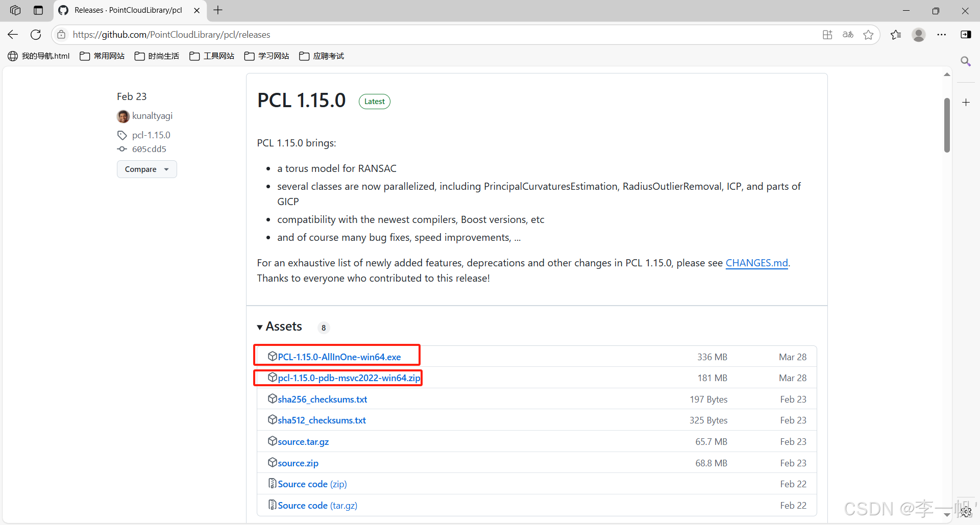Image resolution: width=980 pixels, height=525 pixels.
Task: Download sha512_checksums.txt
Action: click(x=322, y=420)
